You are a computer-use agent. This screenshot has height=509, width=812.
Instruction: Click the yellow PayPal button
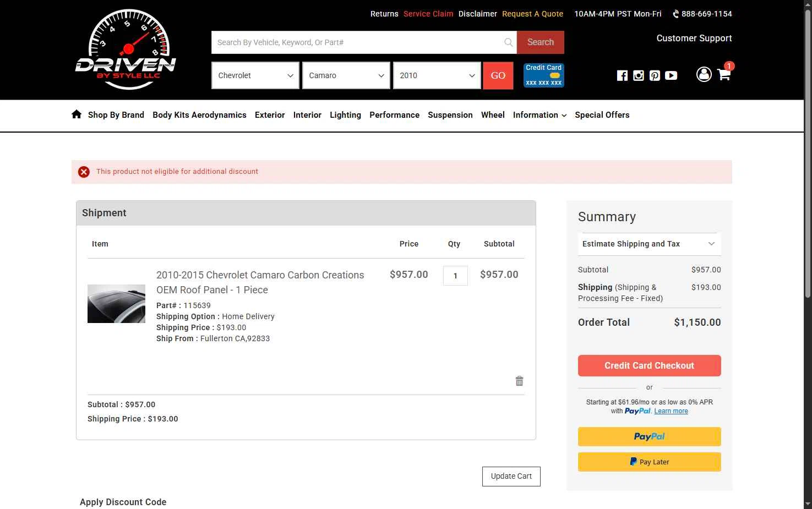click(x=650, y=436)
